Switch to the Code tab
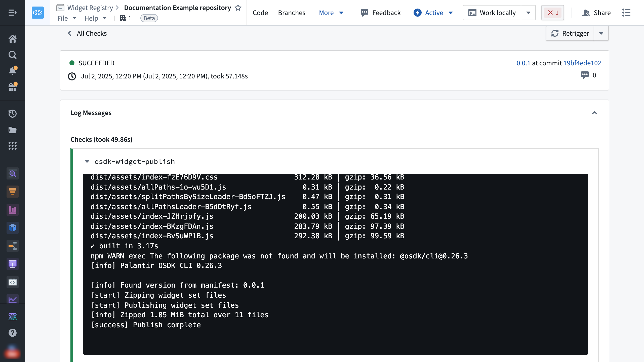 pyautogui.click(x=260, y=13)
